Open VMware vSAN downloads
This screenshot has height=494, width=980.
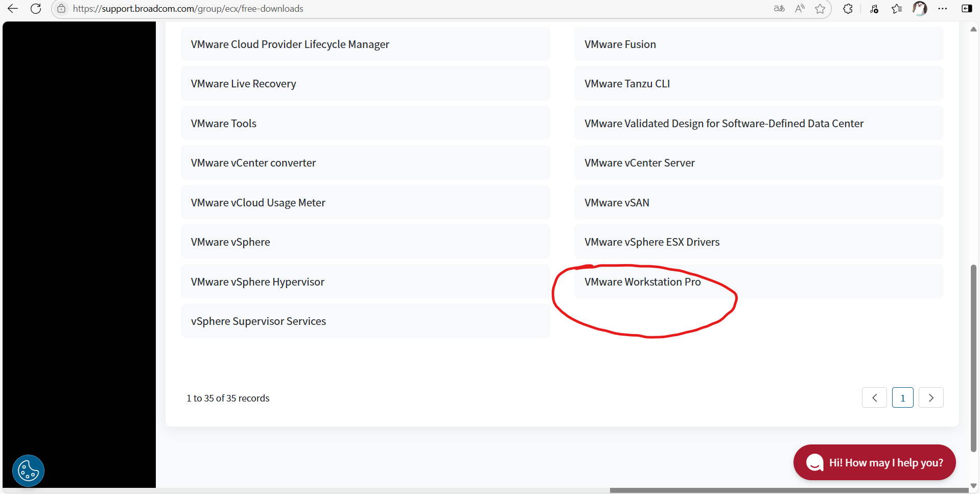click(759, 202)
